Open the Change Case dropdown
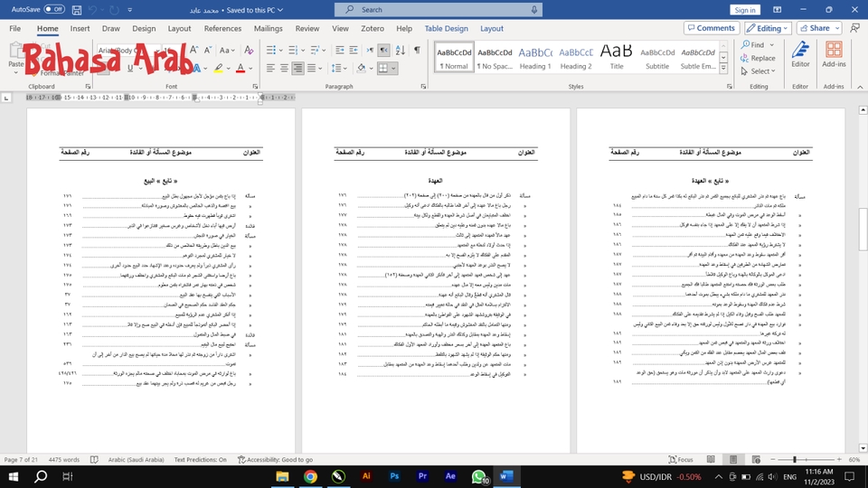 [x=227, y=50]
